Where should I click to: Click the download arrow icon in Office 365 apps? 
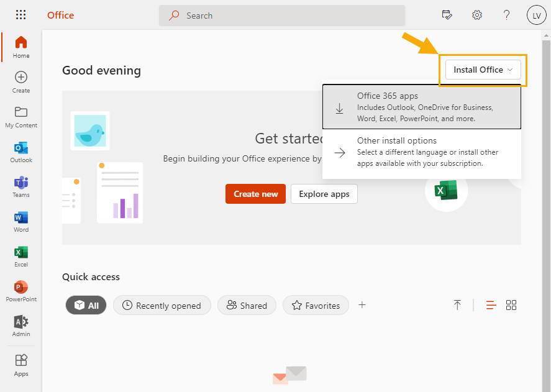(x=339, y=108)
